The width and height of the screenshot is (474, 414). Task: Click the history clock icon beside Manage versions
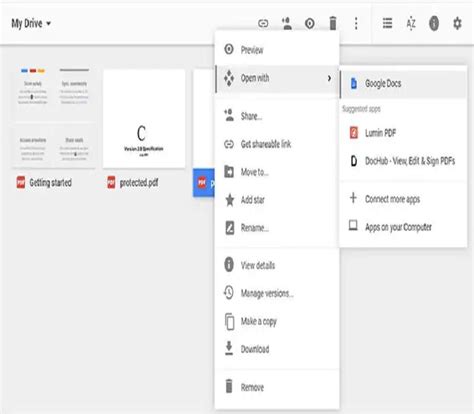click(229, 293)
